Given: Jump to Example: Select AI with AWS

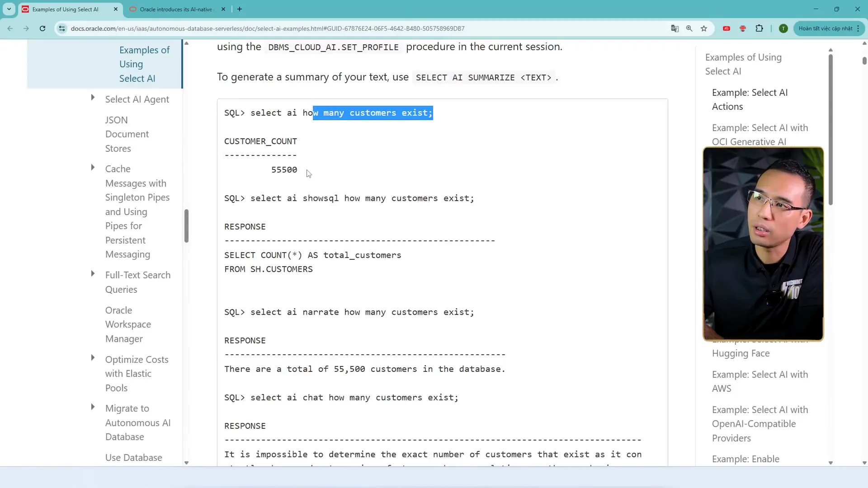Looking at the screenshot, I should tap(759, 381).
